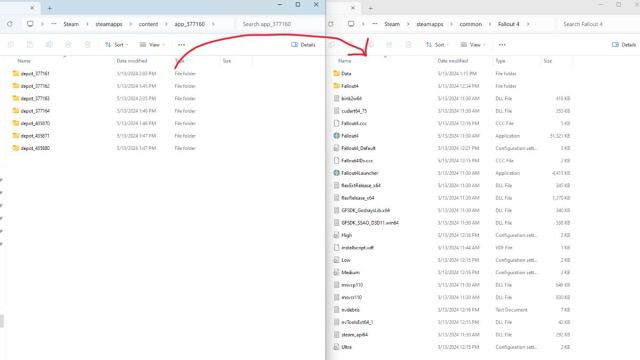Select file nvToolsExt64_1
The height and width of the screenshot is (360, 640).
click(x=357, y=322)
